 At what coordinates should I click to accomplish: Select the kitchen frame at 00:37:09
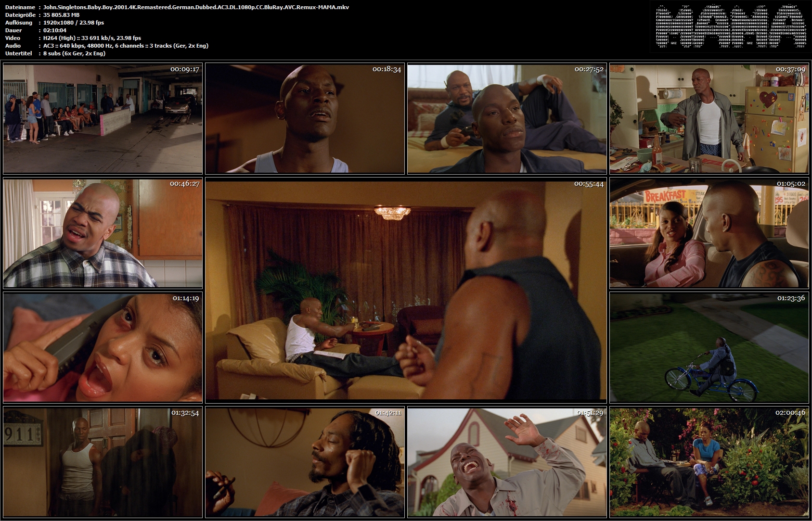[x=709, y=119]
